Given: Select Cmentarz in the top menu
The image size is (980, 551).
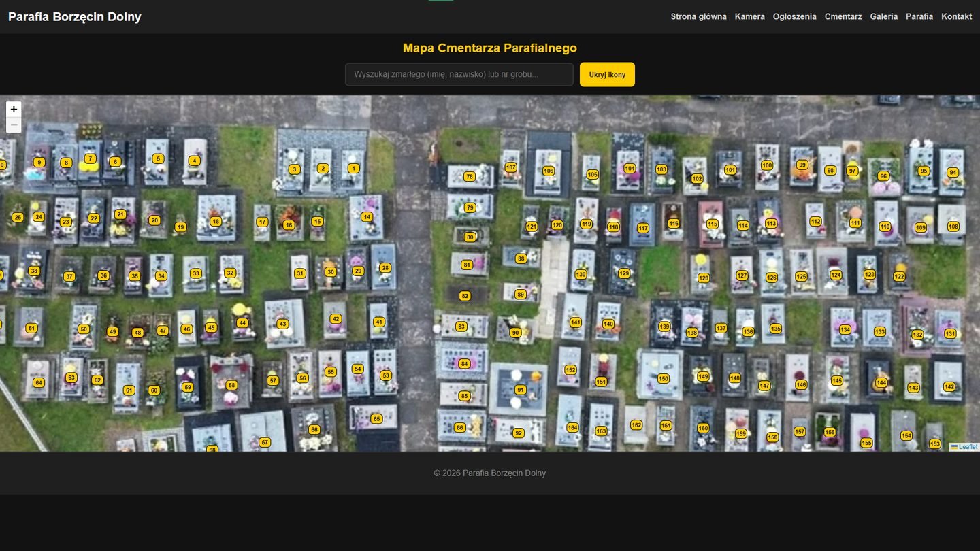Looking at the screenshot, I should tap(843, 16).
